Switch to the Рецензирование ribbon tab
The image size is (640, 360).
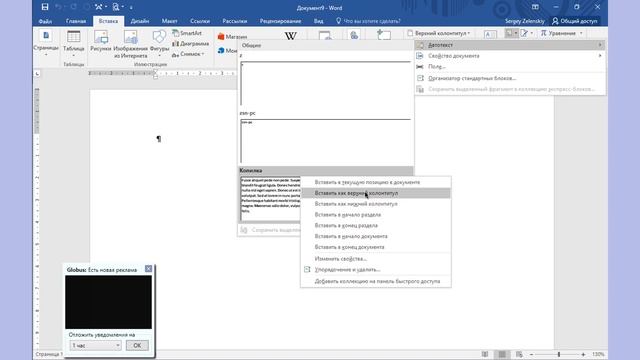coord(280,21)
